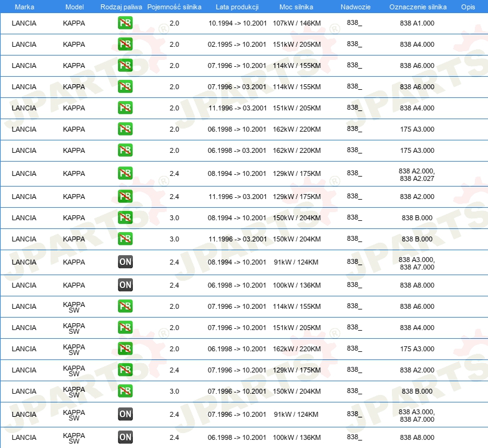This screenshot has height=448, width=488.
Task: Click the Lata produkcji column header
Action: (x=237, y=7)
